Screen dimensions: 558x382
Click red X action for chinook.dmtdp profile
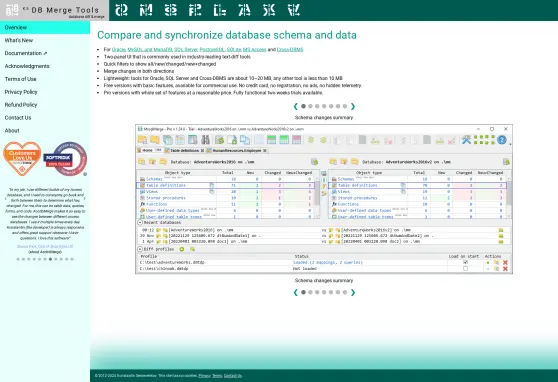[x=505, y=269]
